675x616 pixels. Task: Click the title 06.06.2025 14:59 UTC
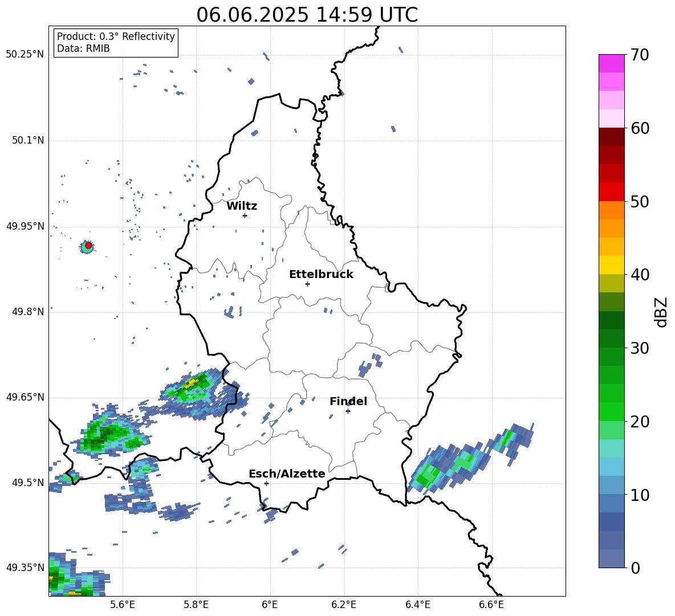coord(307,15)
